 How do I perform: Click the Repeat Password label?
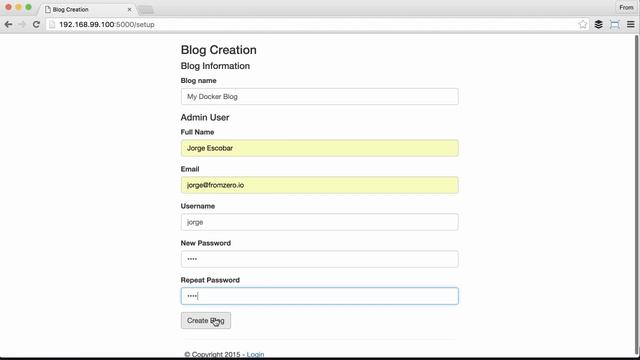pos(210,280)
